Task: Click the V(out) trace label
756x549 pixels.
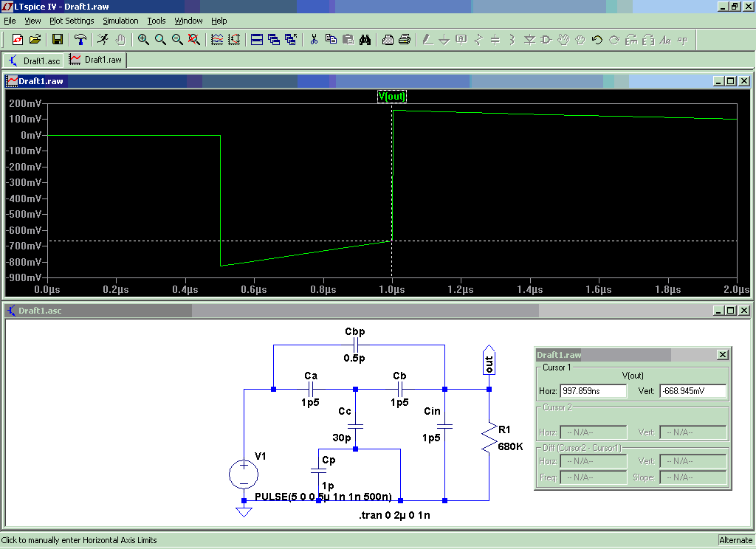Action: click(x=392, y=96)
